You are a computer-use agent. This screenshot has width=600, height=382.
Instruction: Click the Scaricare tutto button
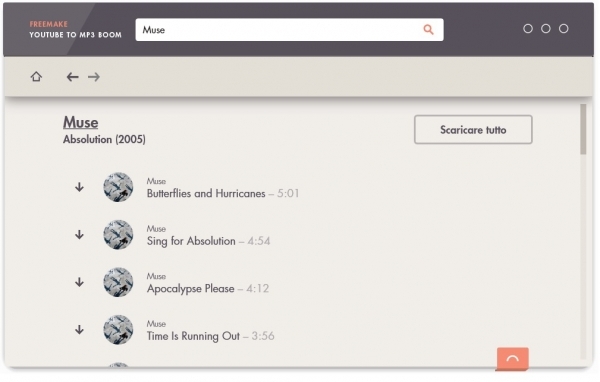click(x=473, y=130)
